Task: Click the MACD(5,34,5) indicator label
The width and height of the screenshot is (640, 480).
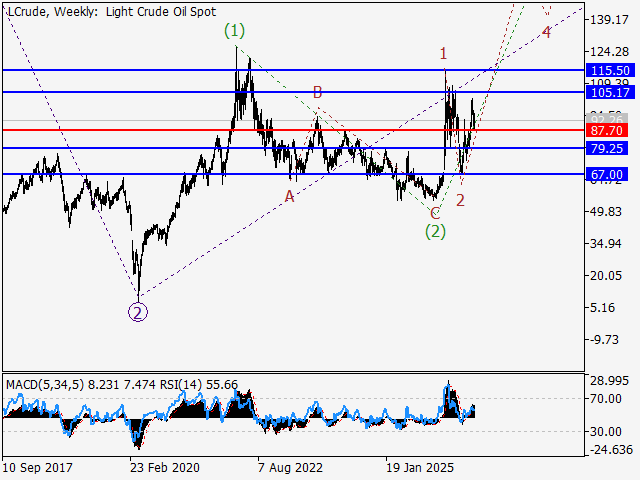Action: pyautogui.click(x=45, y=385)
